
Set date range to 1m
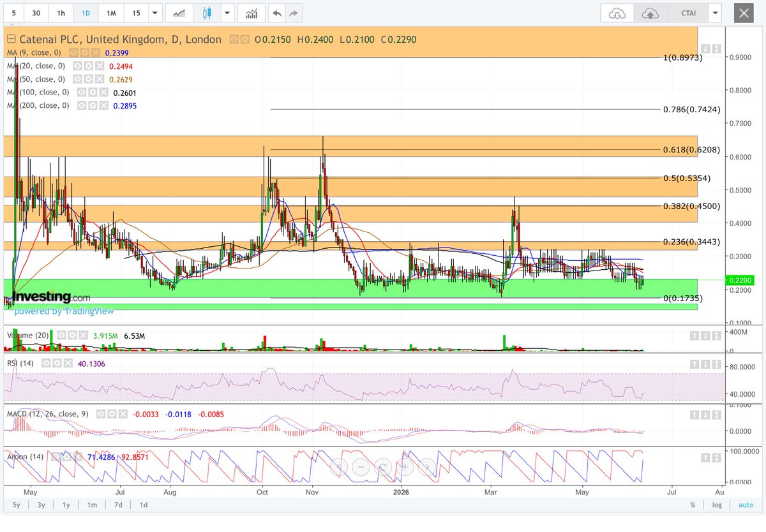point(92,505)
